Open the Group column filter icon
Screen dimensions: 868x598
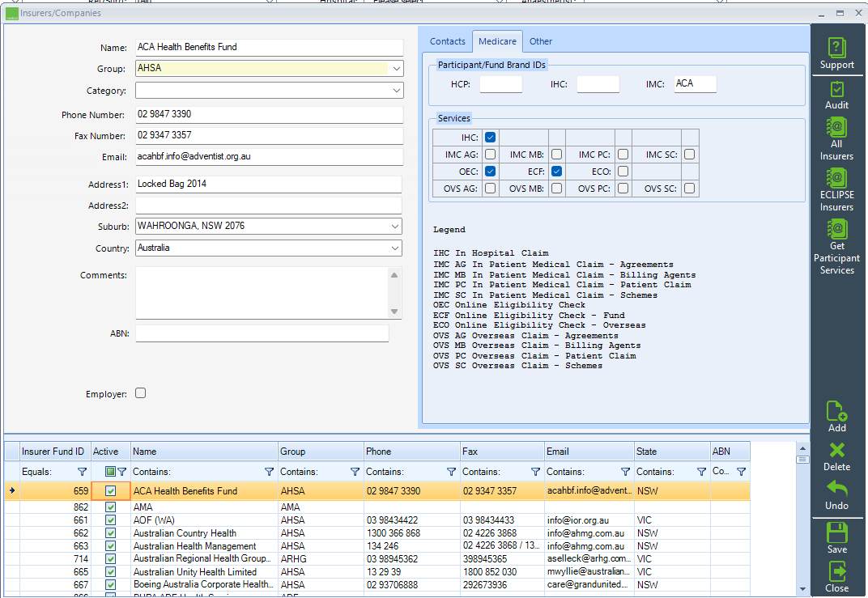point(355,472)
